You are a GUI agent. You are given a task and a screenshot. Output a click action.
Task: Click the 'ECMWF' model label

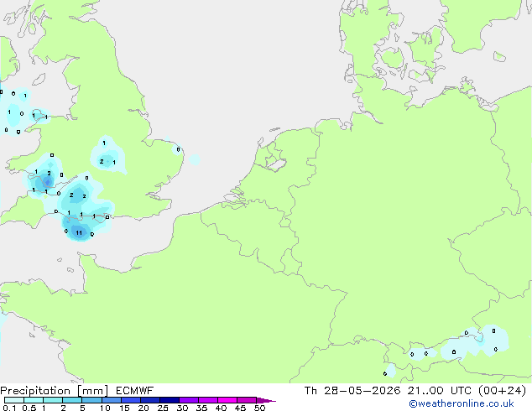pos(135,391)
